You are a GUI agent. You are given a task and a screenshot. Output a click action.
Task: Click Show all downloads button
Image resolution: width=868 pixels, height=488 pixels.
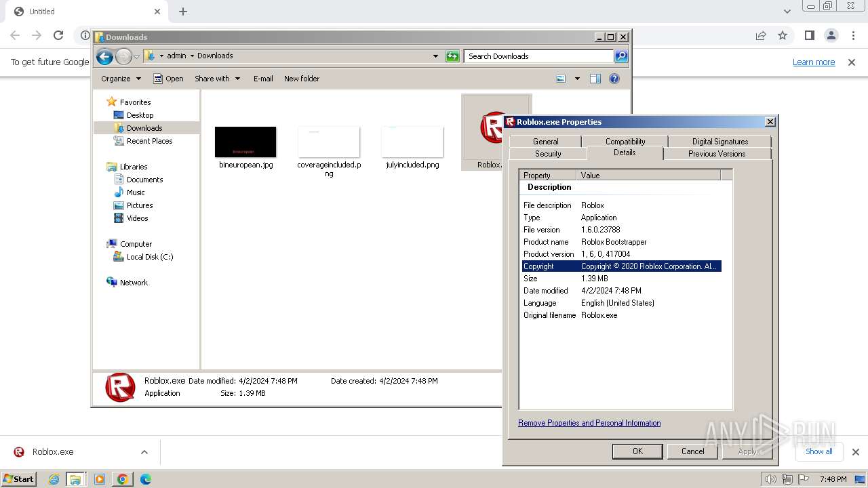pyautogui.click(x=819, y=451)
